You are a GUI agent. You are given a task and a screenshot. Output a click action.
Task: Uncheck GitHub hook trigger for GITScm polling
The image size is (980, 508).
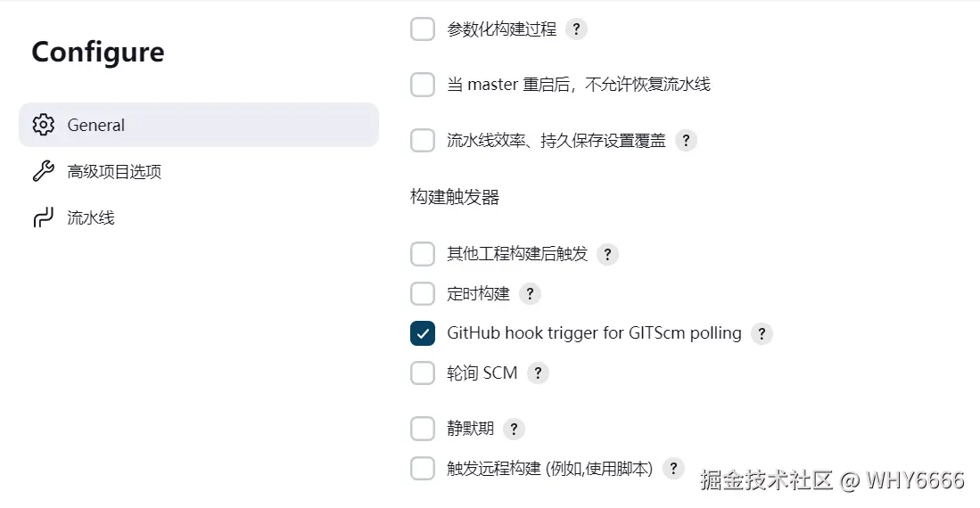(422, 333)
